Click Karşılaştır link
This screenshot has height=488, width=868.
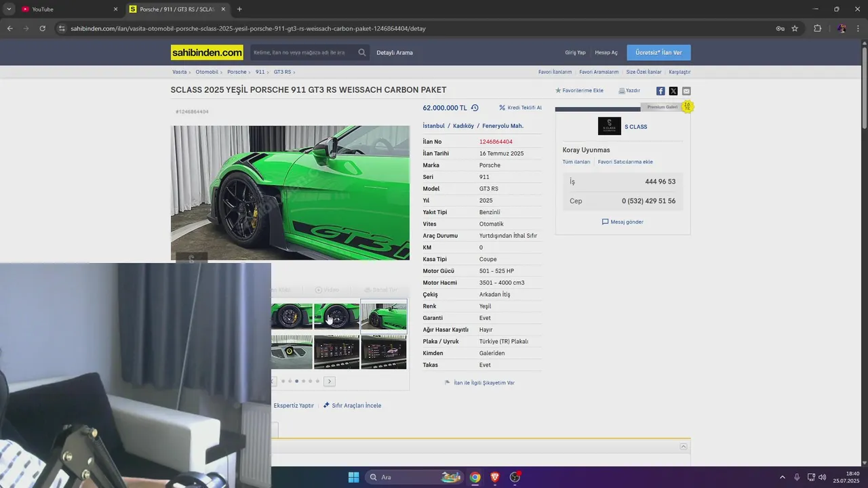coord(679,72)
